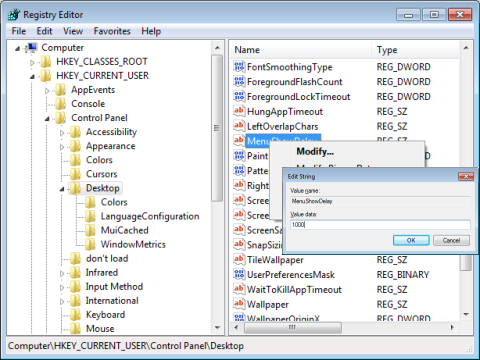
Task: Click the Wallpaper string value icon
Action: tap(239, 304)
